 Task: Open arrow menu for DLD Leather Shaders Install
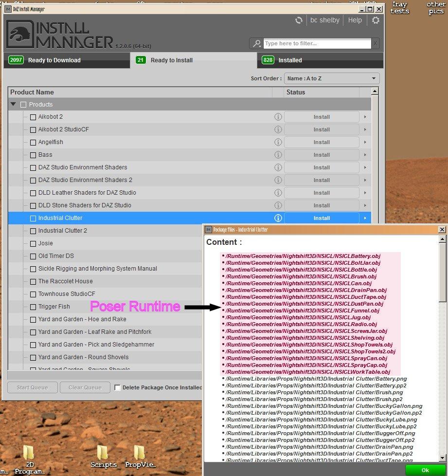pyautogui.click(x=365, y=193)
